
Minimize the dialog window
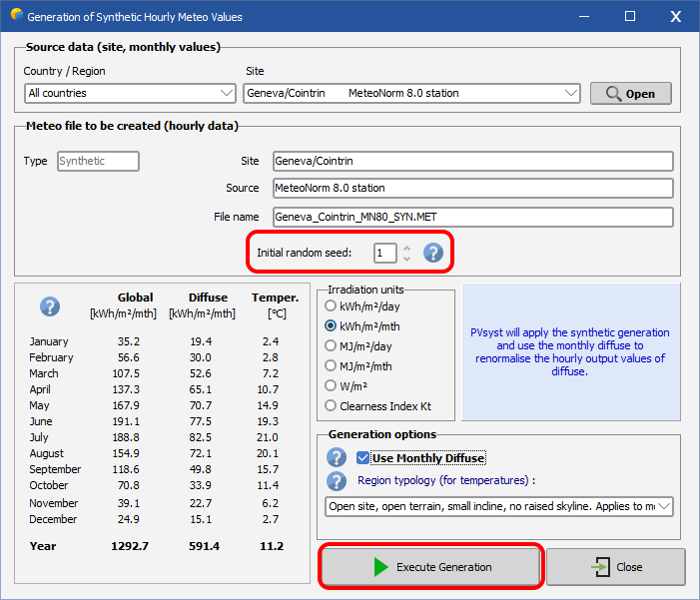tap(584, 16)
